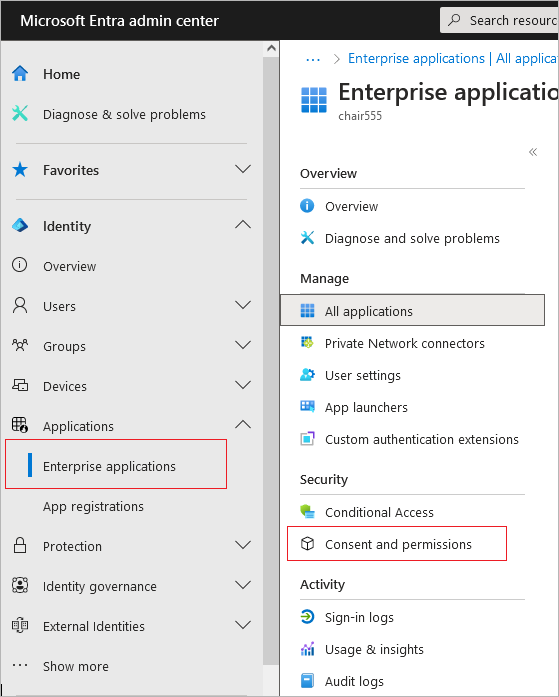Expand the Users submenu chevron
559x697 pixels.
point(243,305)
